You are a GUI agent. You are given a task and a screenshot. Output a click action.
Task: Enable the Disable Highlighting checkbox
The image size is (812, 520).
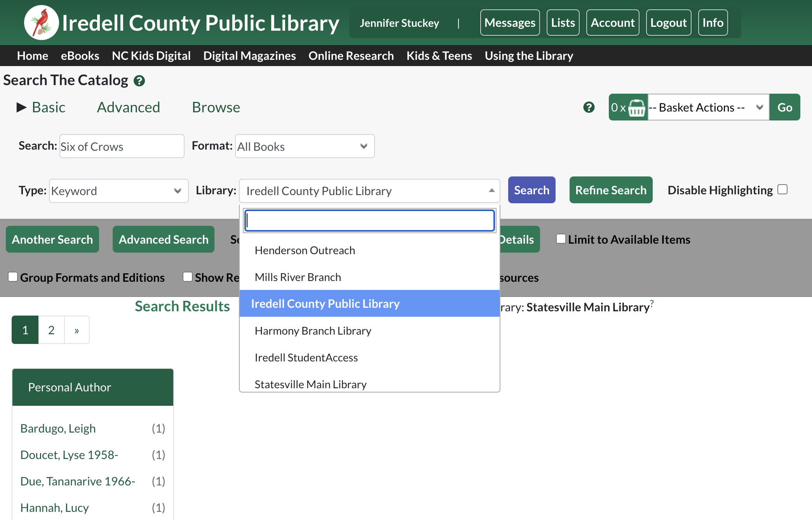(782, 189)
